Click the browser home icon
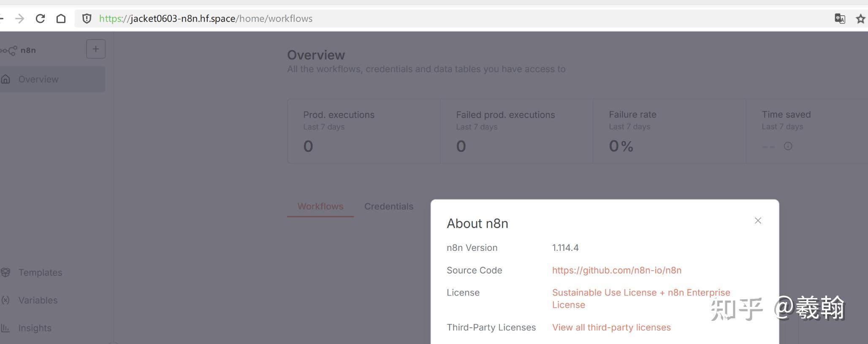868x344 pixels. (x=61, y=19)
